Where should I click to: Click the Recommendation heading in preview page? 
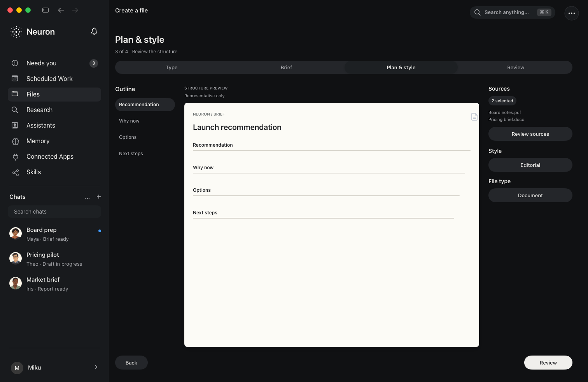point(213,145)
